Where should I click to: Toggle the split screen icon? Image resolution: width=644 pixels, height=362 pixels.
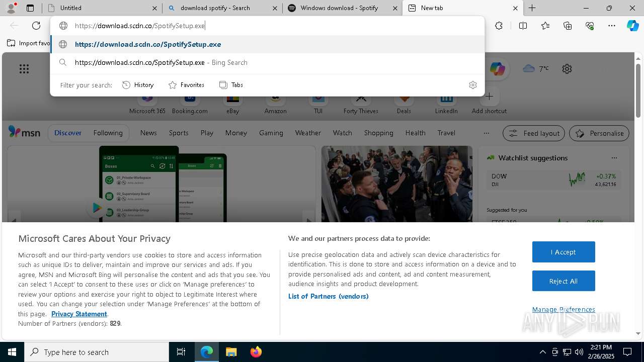pos(523,26)
